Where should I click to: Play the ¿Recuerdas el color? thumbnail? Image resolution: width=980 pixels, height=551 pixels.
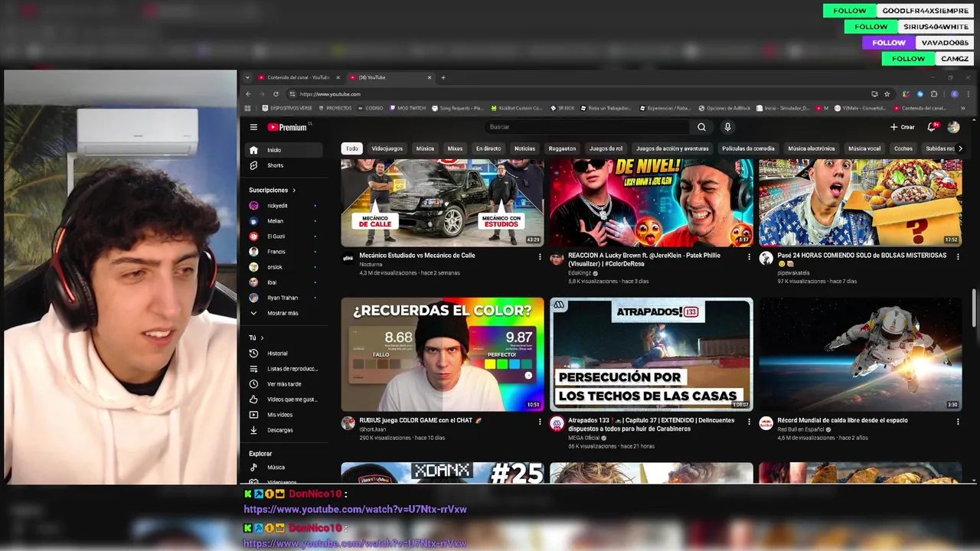[x=443, y=354]
